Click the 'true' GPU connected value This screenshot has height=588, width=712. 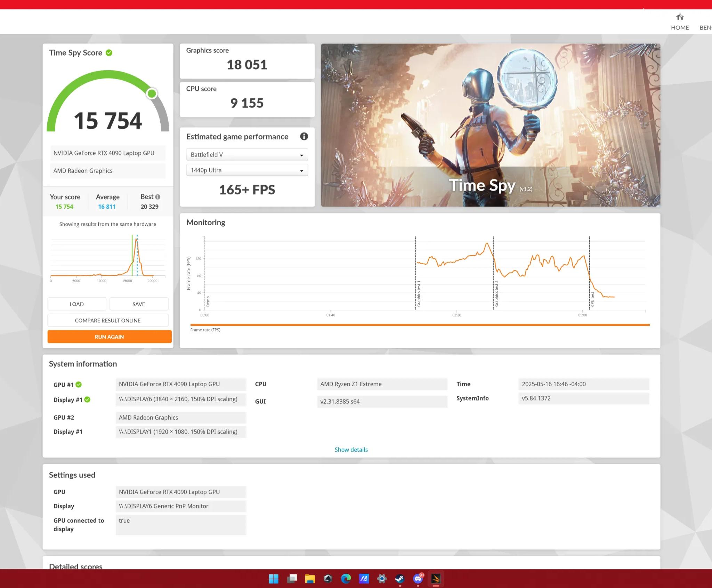point(181,524)
